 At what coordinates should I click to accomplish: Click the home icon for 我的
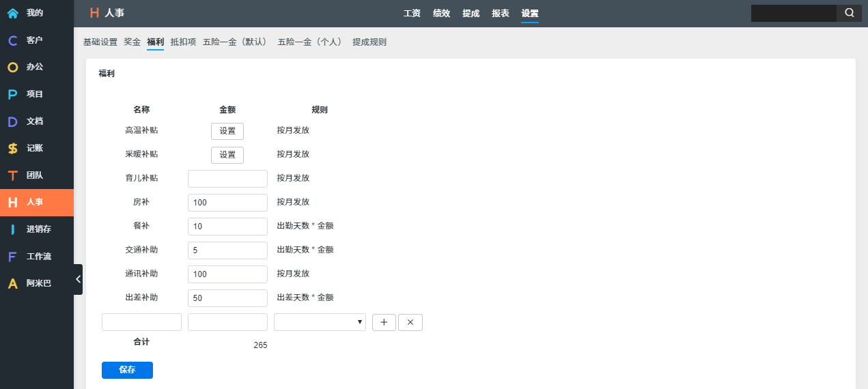pos(12,13)
